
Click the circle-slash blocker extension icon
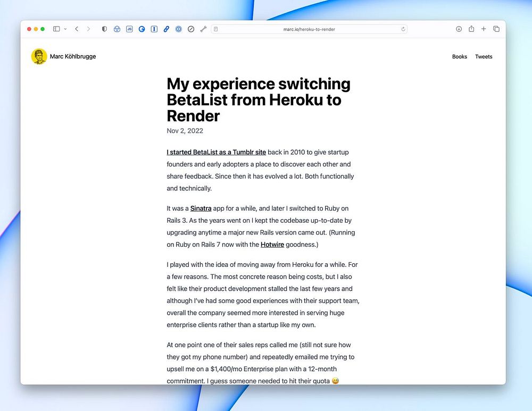pyautogui.click(x=191, y=29)
